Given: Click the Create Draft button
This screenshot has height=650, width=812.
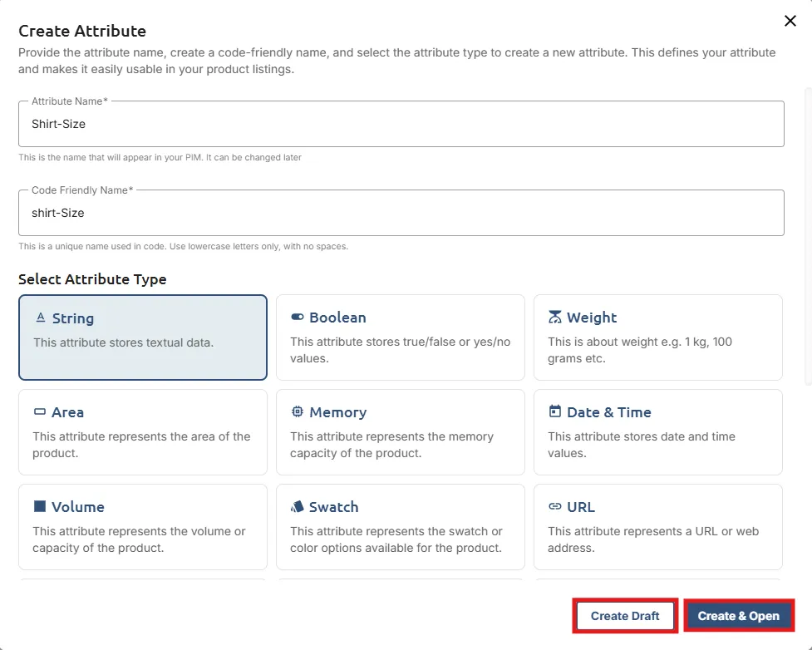Looking at the screenshot, I should [x=625, y=616].
